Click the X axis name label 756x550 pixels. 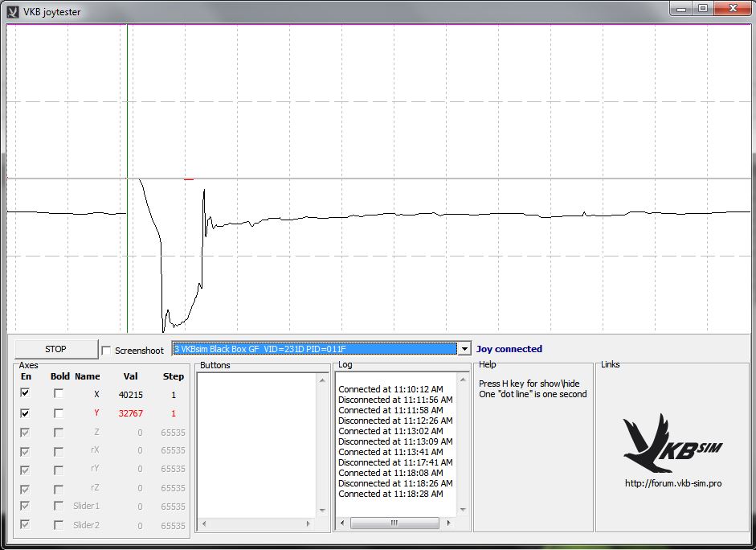click(96, 394)
